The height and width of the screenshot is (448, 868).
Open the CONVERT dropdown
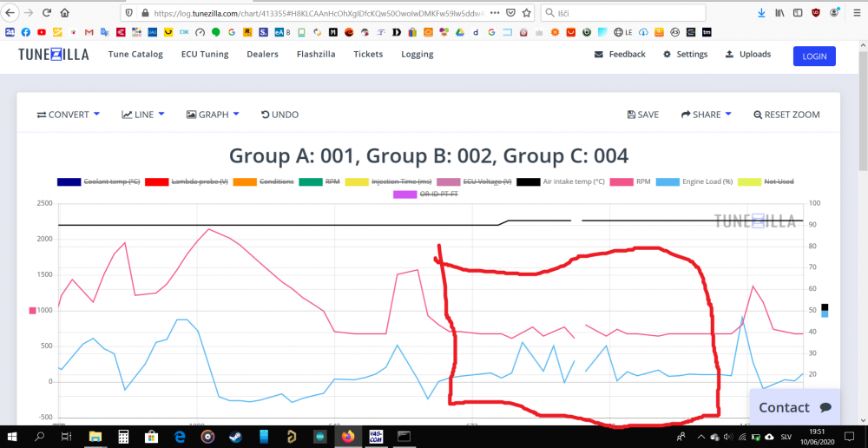[x=68, y=115]
